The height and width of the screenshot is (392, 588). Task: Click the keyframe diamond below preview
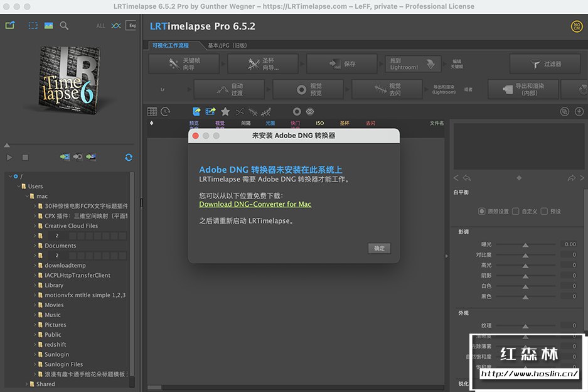coord(519,178)
